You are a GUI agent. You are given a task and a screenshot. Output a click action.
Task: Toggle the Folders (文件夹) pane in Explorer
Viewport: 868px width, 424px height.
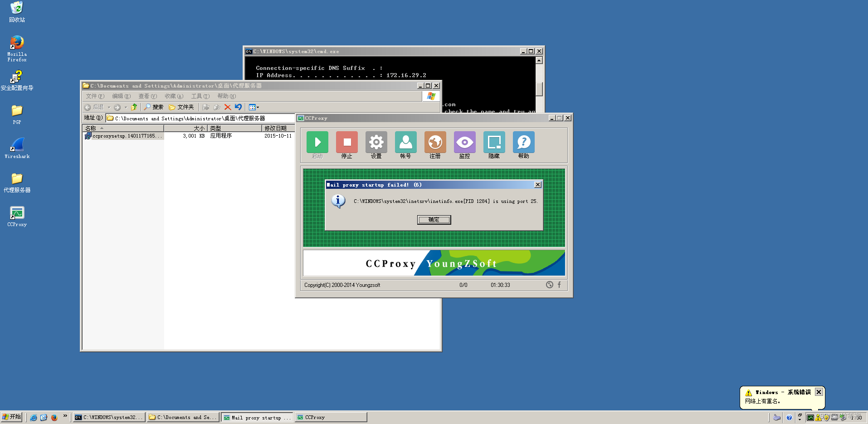pyautogui.click(x=181, y=107)
